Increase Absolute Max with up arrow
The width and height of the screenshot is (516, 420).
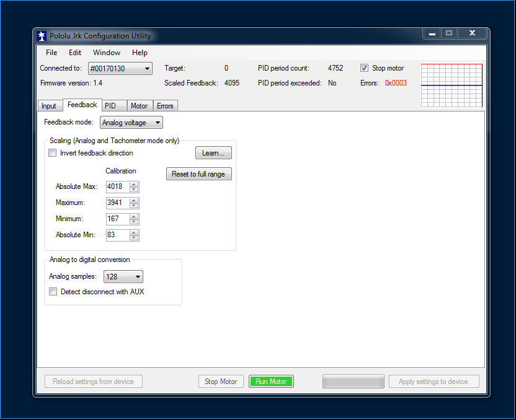[134, 185]
